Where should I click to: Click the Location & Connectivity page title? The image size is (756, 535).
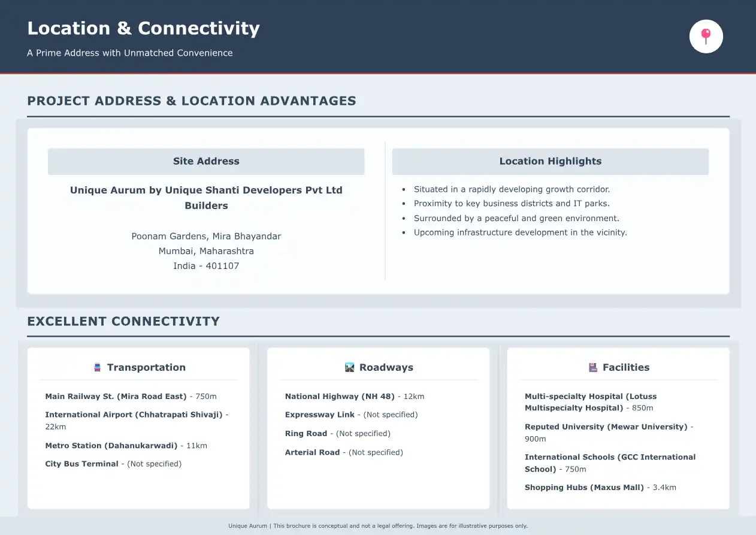click(144, 28)
